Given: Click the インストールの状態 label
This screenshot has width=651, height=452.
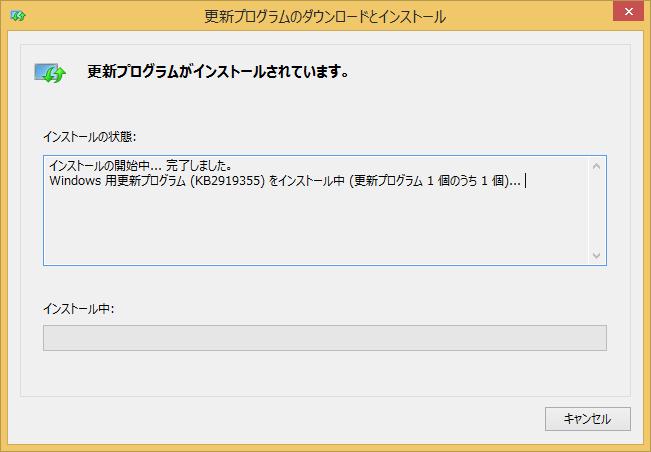Looking at the screenshot, I should point(89,135).
